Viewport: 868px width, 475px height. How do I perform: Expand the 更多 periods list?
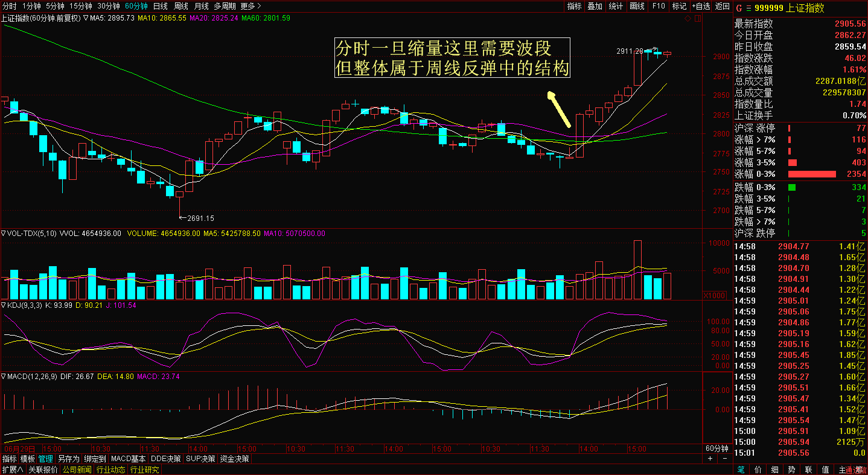251,6
